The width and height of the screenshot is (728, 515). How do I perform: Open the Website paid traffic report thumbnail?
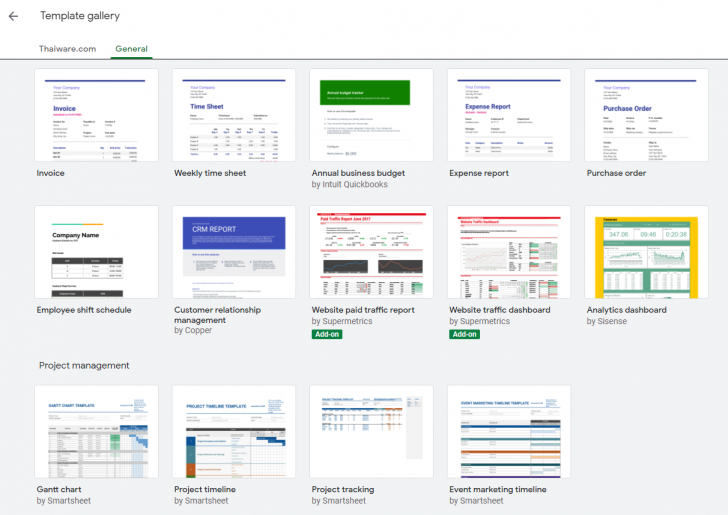click(x=371, y=252)
